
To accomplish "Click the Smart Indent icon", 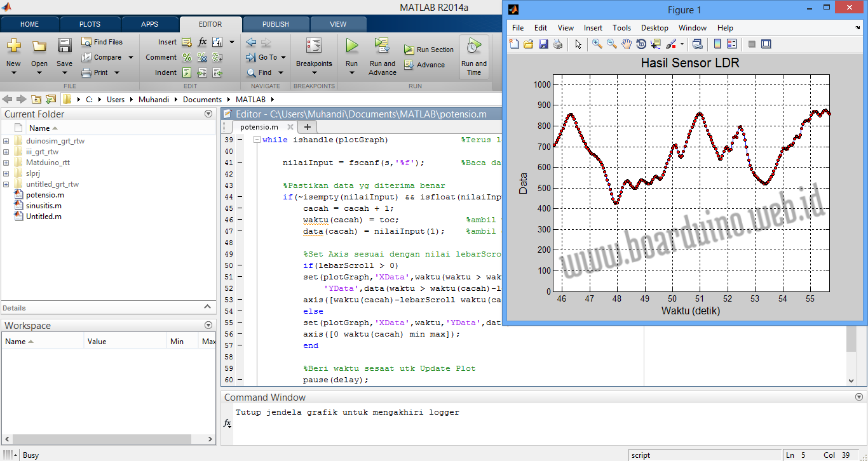I will 187,72.
